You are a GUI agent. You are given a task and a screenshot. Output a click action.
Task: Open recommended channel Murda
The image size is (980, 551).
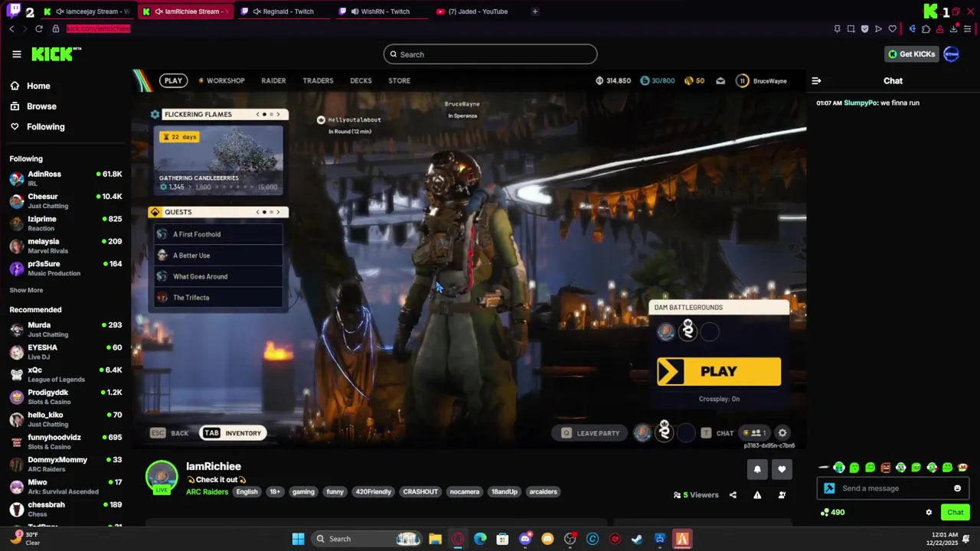tap(66, 329)
